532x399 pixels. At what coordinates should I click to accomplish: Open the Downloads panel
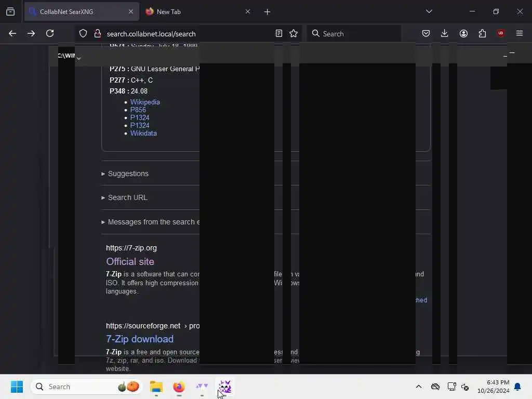(x=445, y=33)
